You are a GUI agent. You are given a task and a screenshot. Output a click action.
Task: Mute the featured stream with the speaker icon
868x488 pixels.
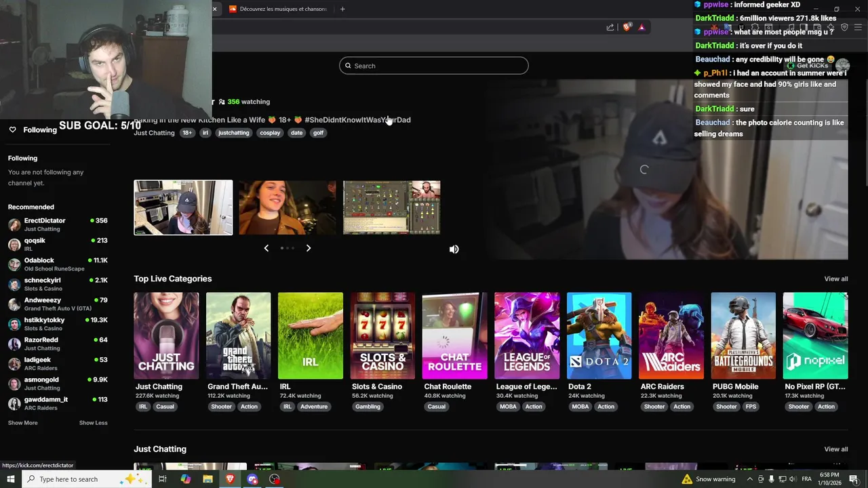(x=454, y=249)
